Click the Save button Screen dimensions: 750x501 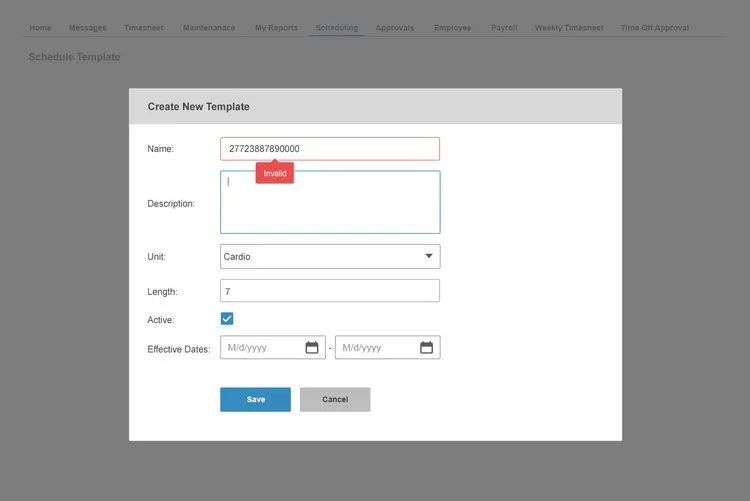point(255,400)
